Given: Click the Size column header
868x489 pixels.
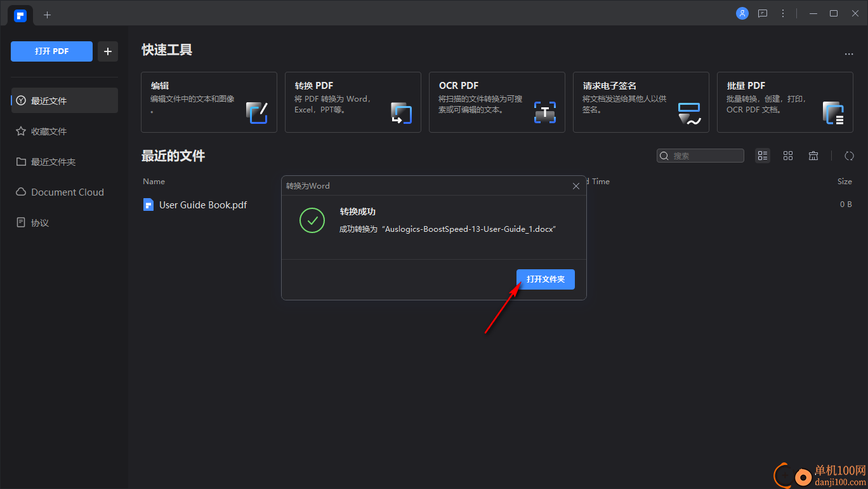Looking at the screenshot, I should pyautogui.click(x=845, y=181).
